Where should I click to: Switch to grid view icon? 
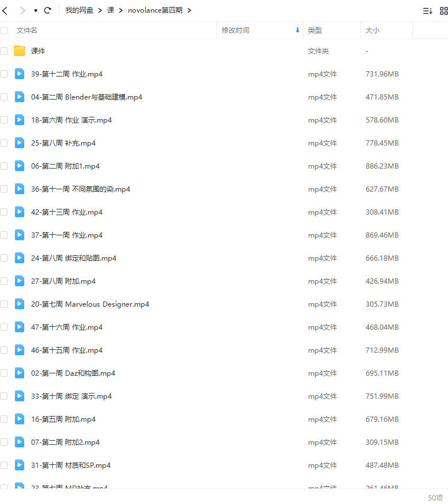click(443, 10)
